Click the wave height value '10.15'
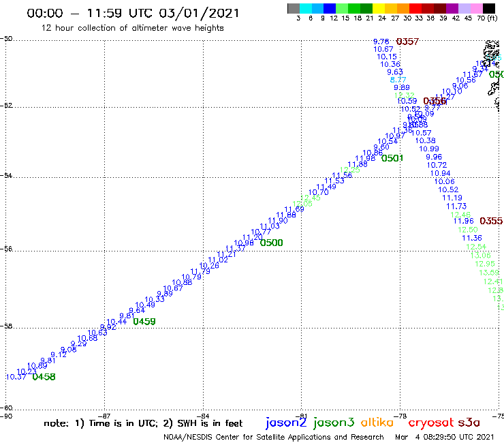 [x=387, y=57]
